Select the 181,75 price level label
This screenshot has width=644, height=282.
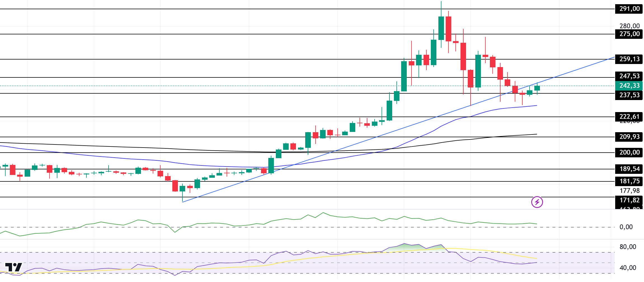coord(629,181)
